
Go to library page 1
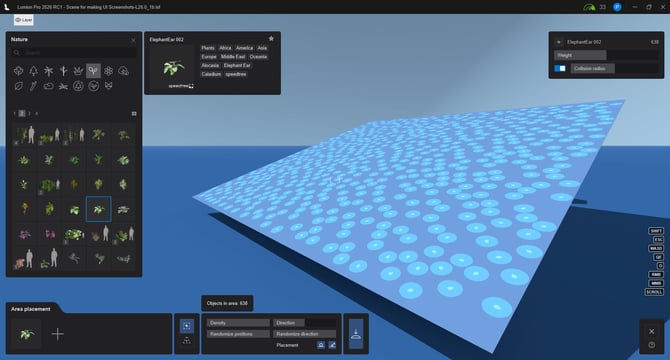click(15, 114)
